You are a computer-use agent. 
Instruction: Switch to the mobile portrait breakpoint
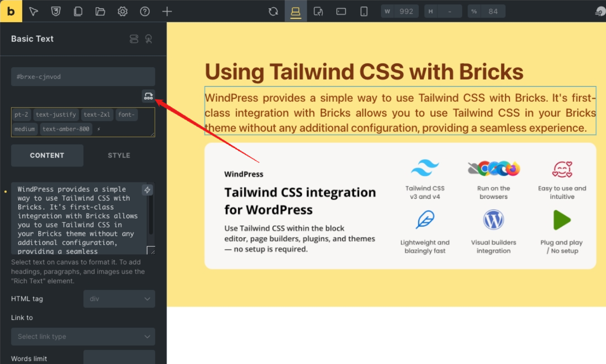[x=364, y=11]
